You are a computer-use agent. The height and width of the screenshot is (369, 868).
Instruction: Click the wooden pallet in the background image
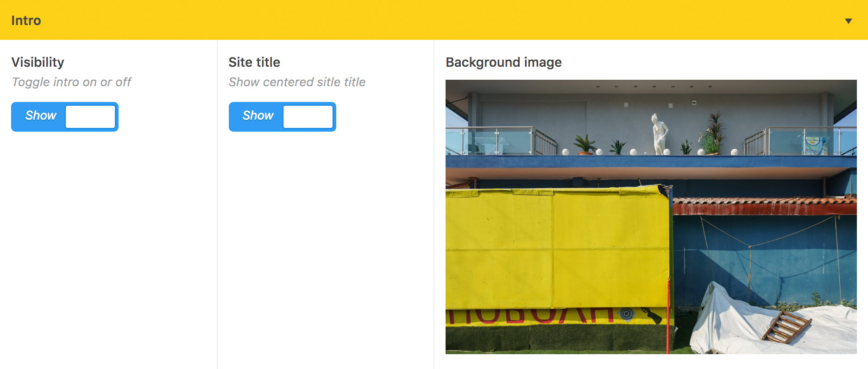[x=786, y=326]
